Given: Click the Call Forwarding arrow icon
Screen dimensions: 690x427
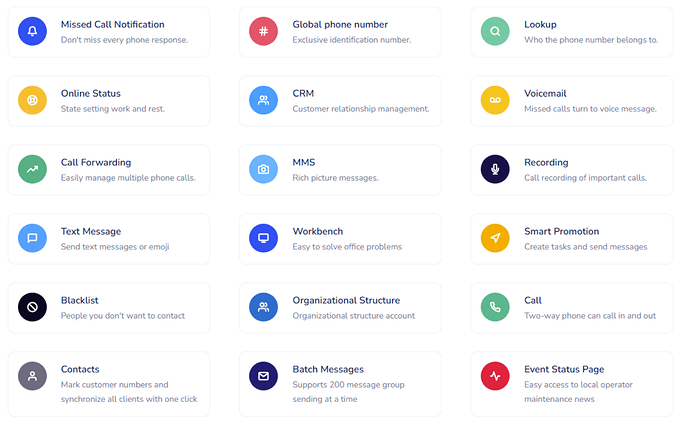Looking at the screenshot, I should tap(32, 169).
